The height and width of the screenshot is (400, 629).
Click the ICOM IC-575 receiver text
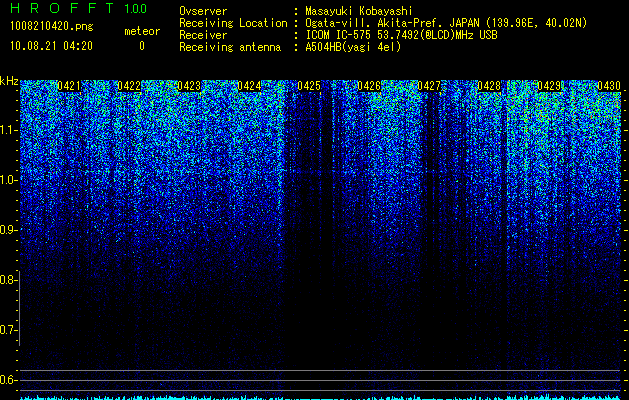pos(401,35)
